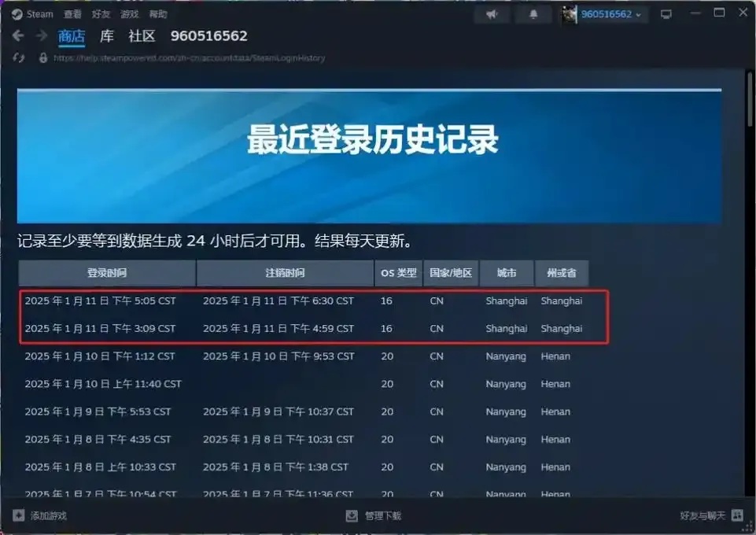
Task: Select logout time 2025年1月8日 下午1:38 CST
Action: [x=275, y=467]
